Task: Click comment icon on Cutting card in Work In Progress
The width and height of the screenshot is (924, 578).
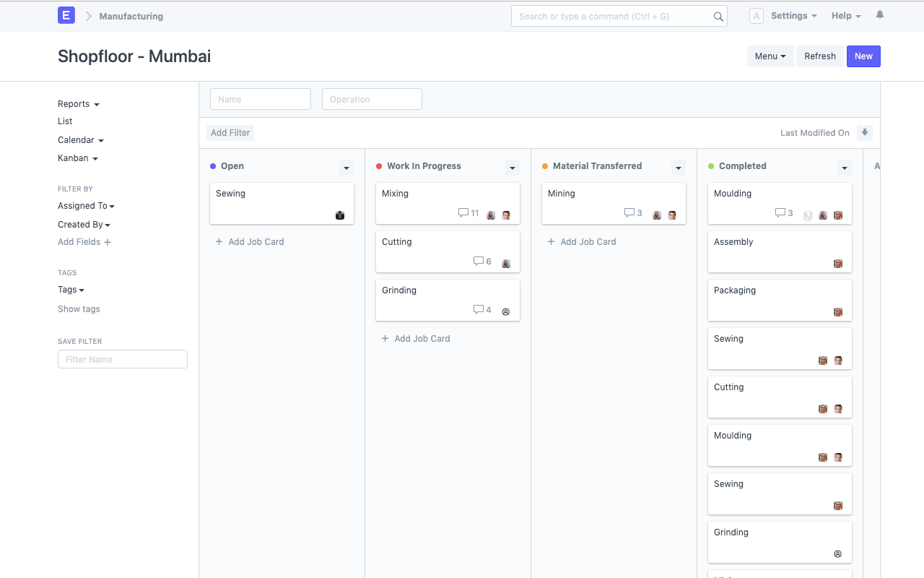Action: (x=478, y=262)
